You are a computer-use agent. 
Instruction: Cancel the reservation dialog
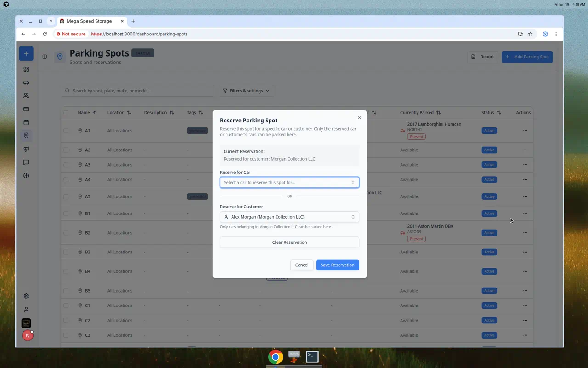coord(302,265)
